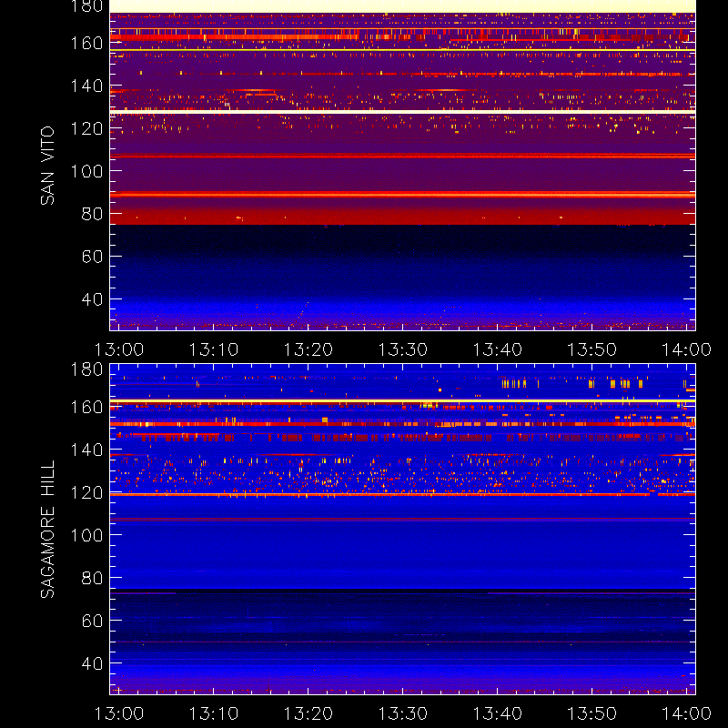Click the SAN VITO axis title
Screen dimensions: 728x728
tap(47, 166)
